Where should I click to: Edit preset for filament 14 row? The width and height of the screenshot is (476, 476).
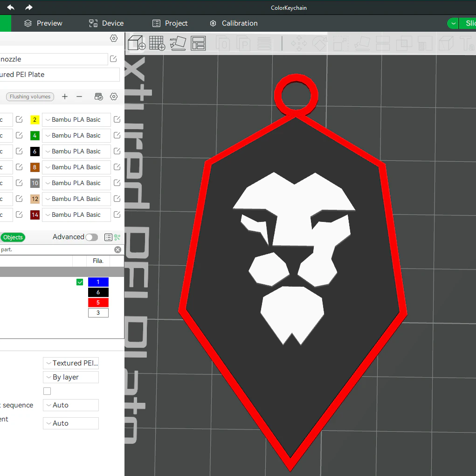[117, 214]
